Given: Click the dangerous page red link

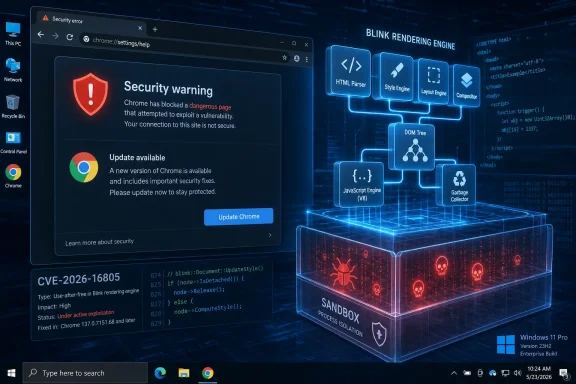Looking at the screenshot, I should tap(210, 107).
